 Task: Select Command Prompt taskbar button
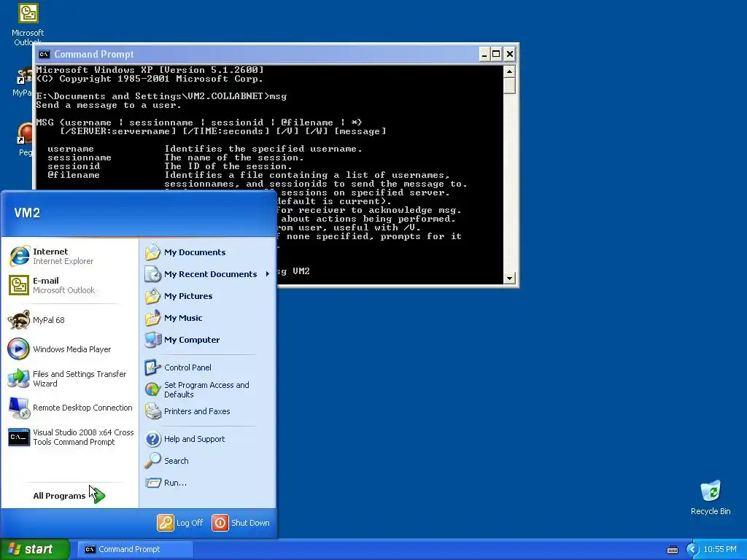(x=135, y=549)
